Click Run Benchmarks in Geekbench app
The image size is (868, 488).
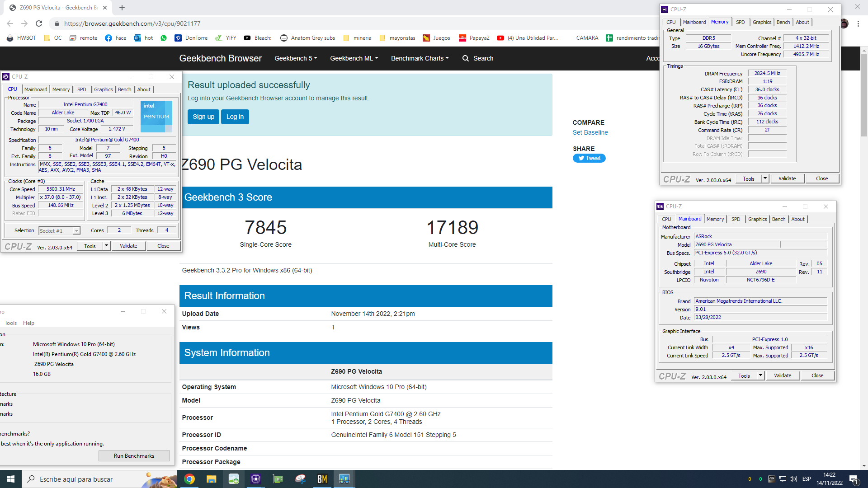pyautogui.click(x=134, y=455)
